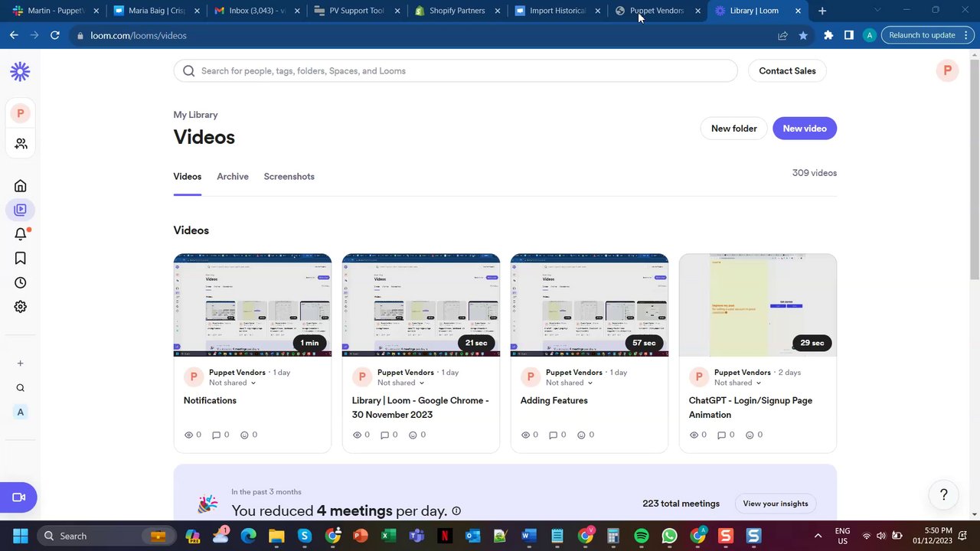Go to Home via the sidebar house icon

point(21,186)
